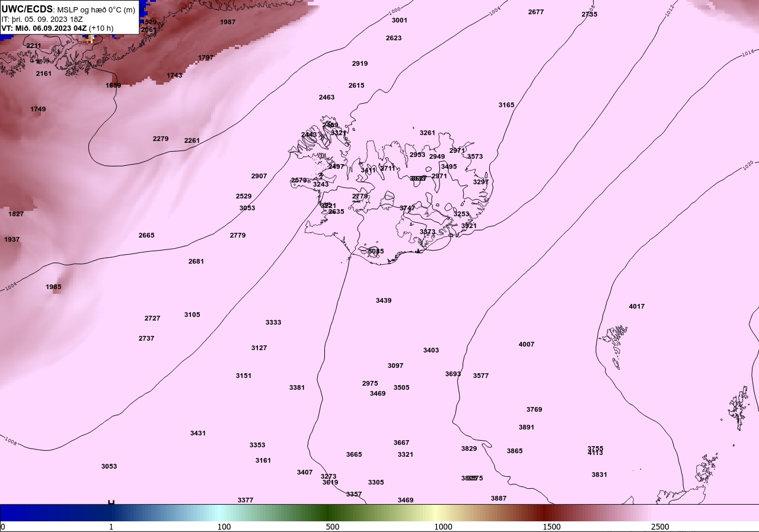Click the height value 4007
The height and width of the screenshot is (532, 759).
[x=527, y=344]
